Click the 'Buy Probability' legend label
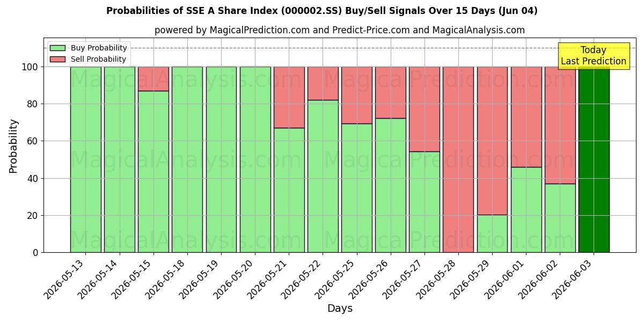The width and height of the screenshot is (644, 322). [x=99, y=48]
